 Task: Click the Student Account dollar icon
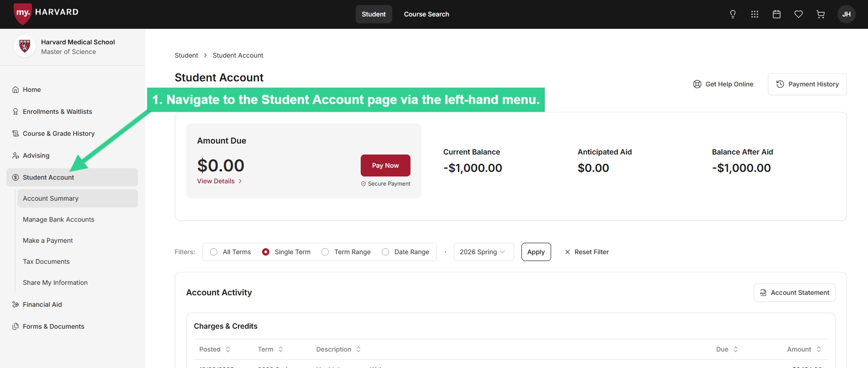[x=16, y=177]
